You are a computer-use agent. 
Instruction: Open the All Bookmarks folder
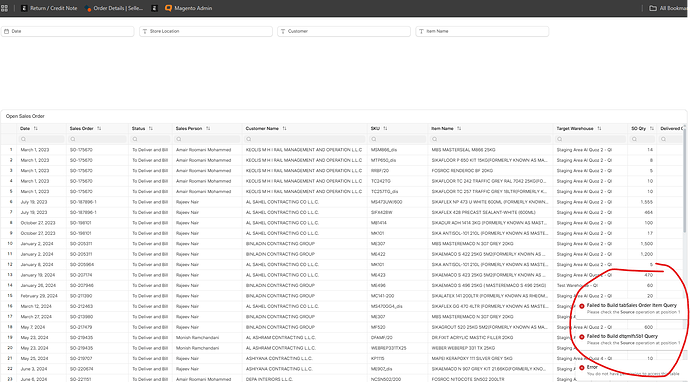pos(668,8)
